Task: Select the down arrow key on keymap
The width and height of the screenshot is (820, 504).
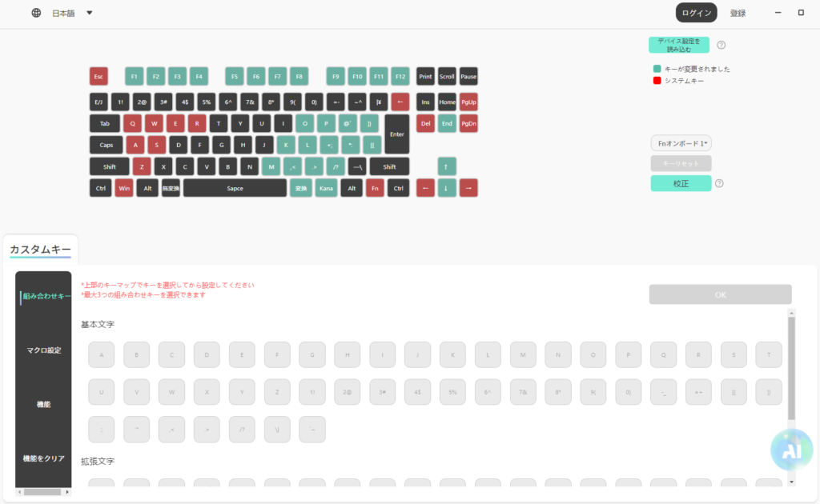Action: click(x=447, y=188)
